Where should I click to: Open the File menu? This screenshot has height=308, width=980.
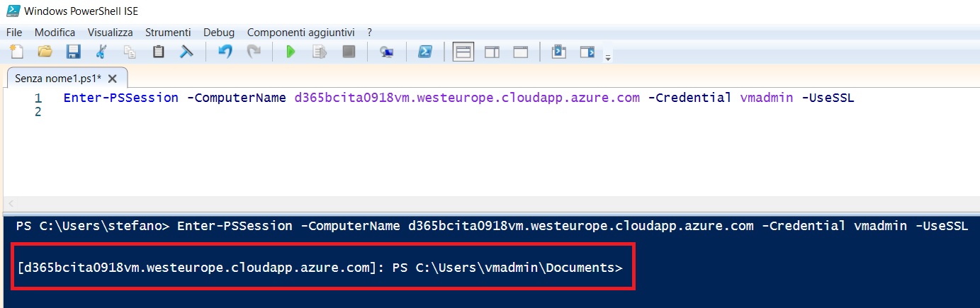point(14,33)
